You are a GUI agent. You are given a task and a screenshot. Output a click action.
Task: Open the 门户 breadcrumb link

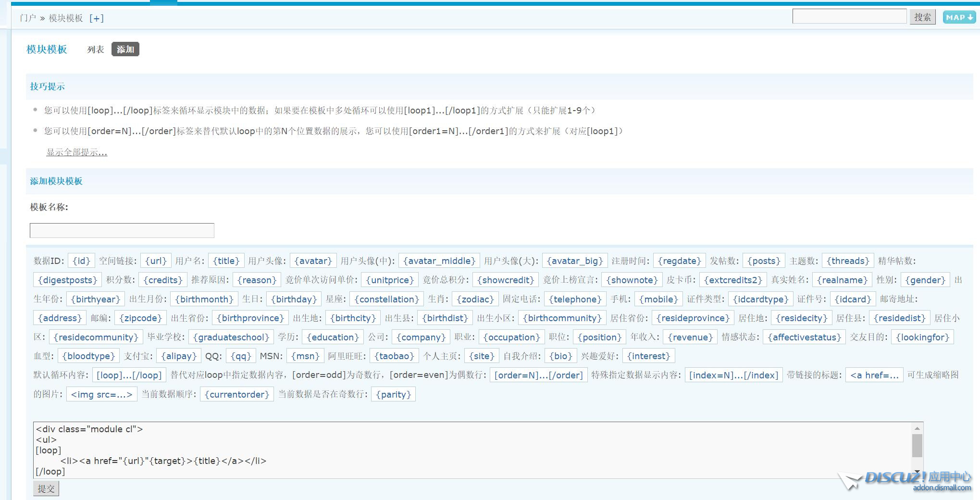click(x=28, y=18)
